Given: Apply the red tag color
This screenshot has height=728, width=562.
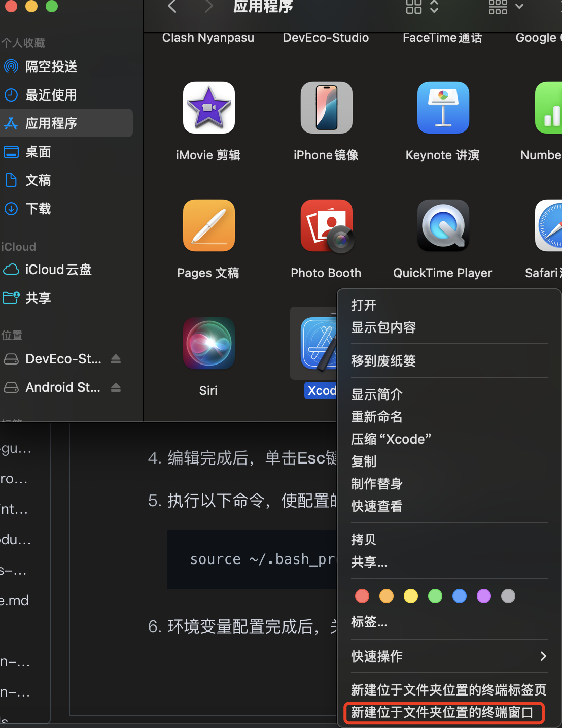Looking at the screenshot, I should tap(362, 596).
